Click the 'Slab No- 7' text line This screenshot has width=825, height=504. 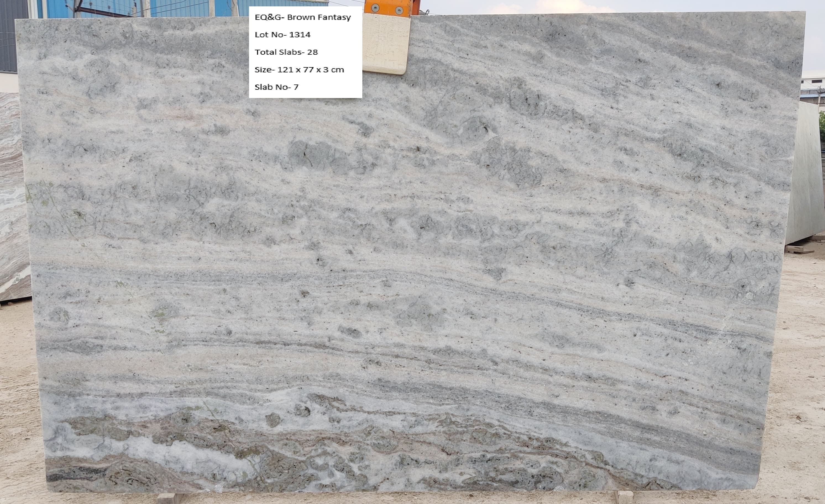pyautogui.click(x=277, y=87)
